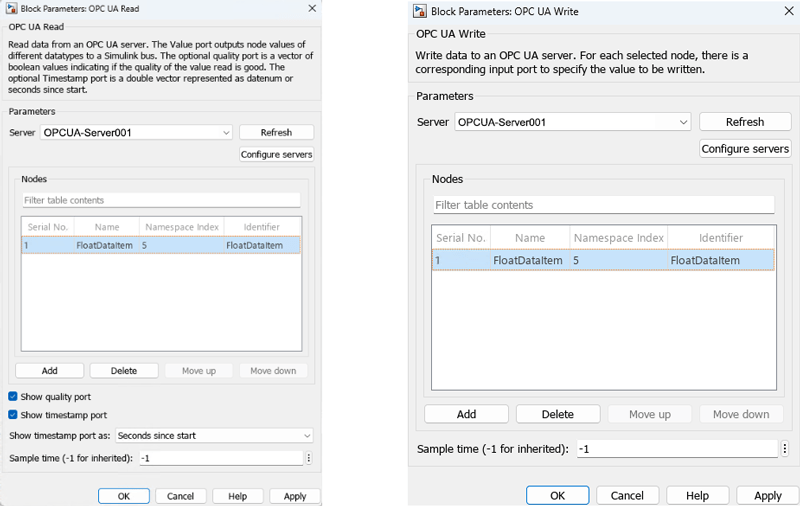Image resolution: width=800 pixels, height=506 pixels.
Task: Click the Serial No. column header in OPC UA Read
Action: click(48, 227)
